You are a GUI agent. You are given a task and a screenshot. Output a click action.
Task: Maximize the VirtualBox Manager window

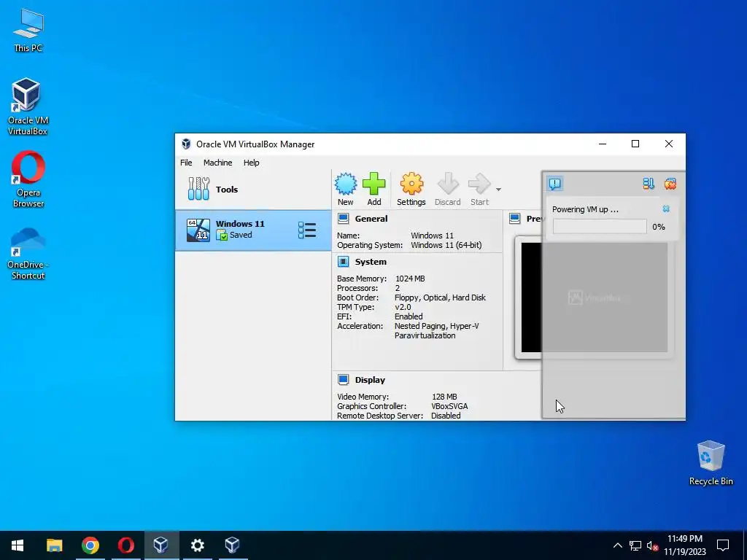635,144
